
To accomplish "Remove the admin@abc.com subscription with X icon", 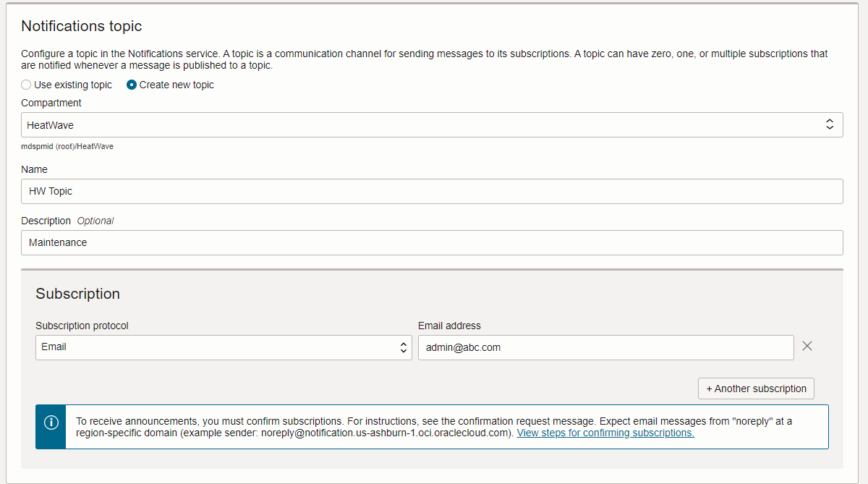I will click(x=807, y=347).
